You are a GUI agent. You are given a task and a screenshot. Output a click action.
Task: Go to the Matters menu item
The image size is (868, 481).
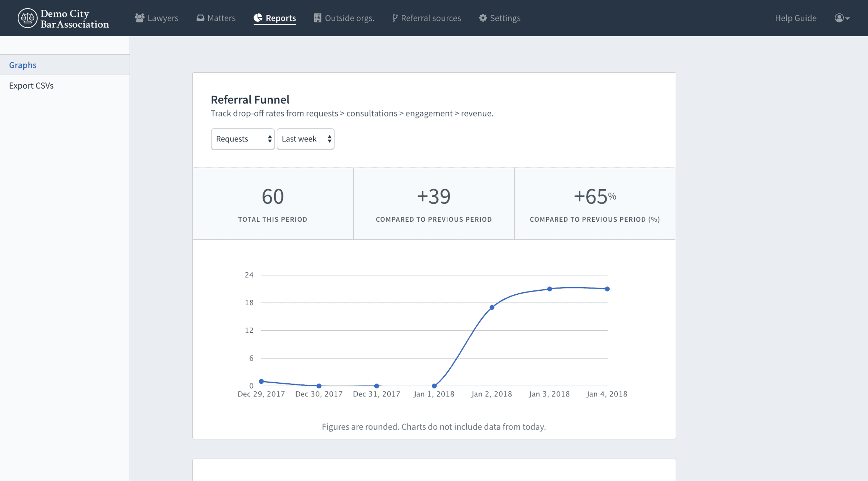221,18
